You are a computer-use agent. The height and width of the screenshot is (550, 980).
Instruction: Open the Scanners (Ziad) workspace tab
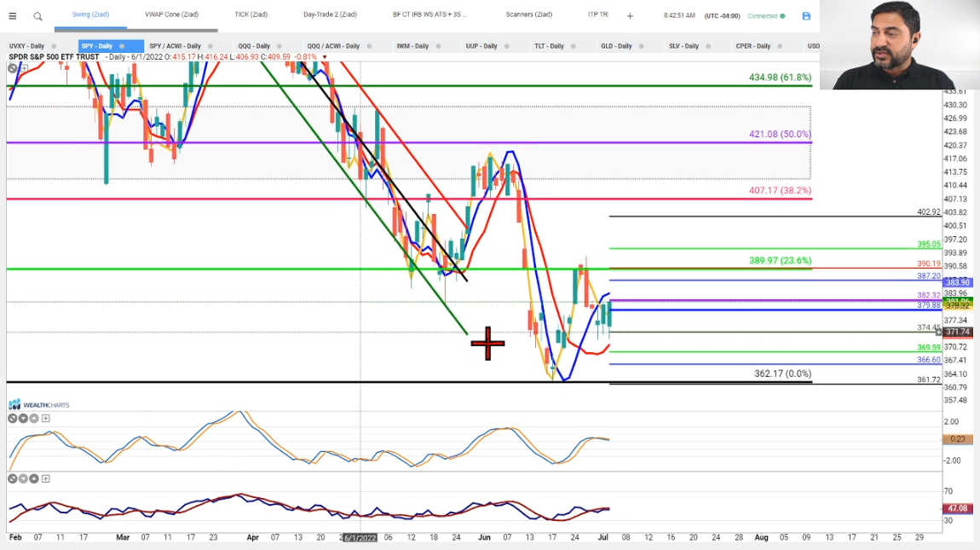coord(528,14)
